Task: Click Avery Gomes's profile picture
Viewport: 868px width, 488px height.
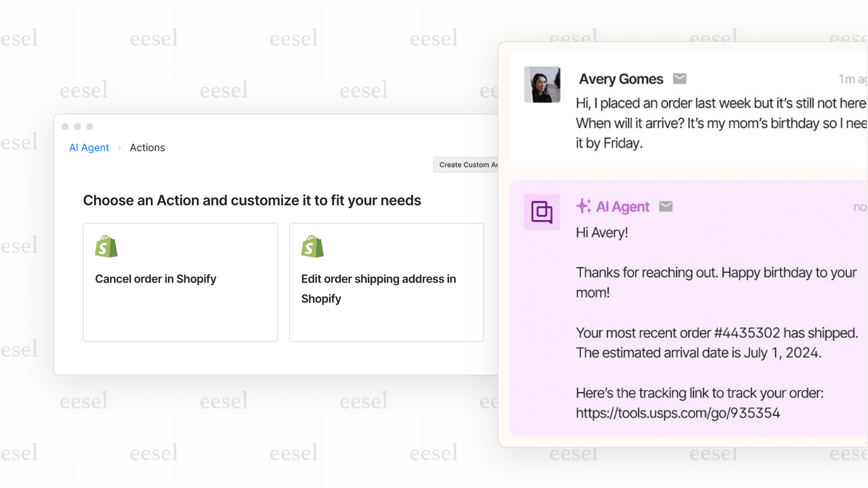Action: [x=542, y=85]
